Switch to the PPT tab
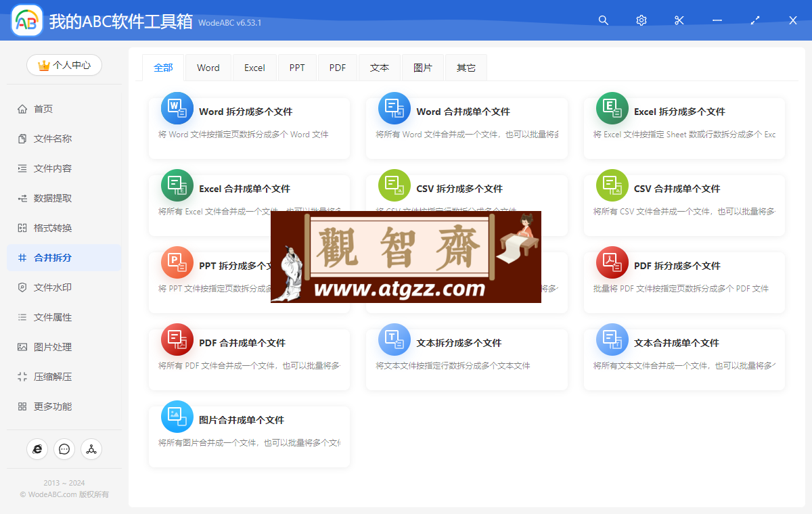This screenshot has width=812, height=514. click(x=297, y=68)
